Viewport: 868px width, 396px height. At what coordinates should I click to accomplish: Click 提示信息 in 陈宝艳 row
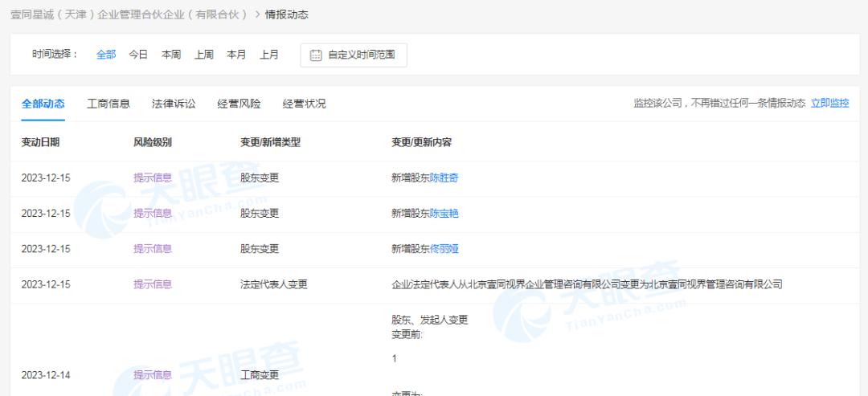point(153,214)
